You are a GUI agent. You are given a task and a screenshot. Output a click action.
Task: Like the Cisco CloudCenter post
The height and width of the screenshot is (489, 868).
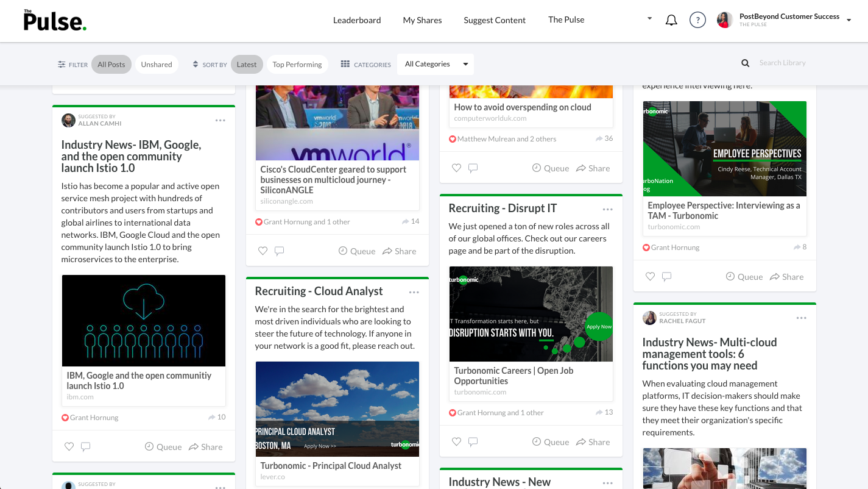[x=263, y=251]
